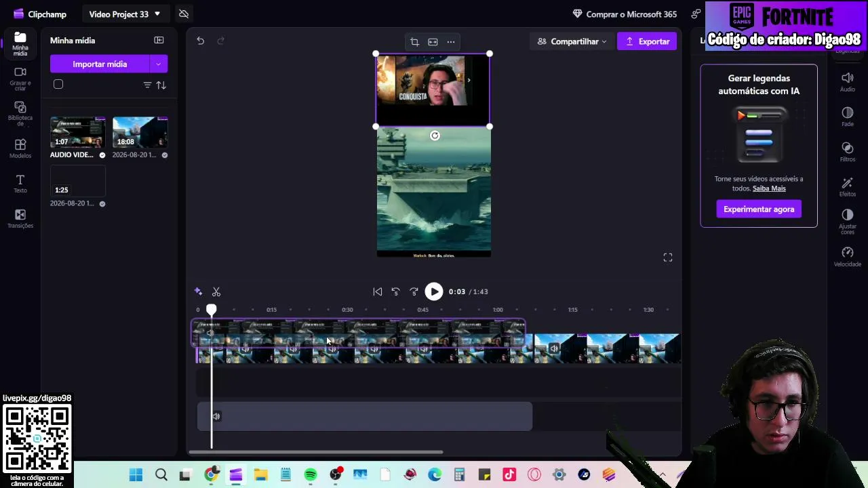This screenshot has width=868, height=488.
Task: Click the 0:30 mark on timeline ruler
Action: [x=347, y=310]
